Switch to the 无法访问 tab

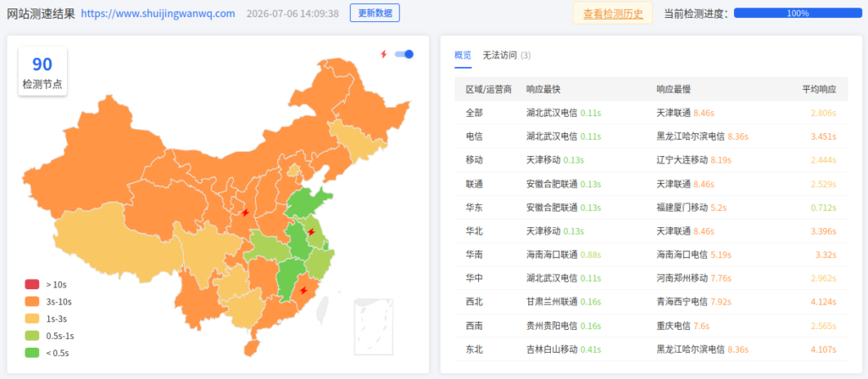pos(507,55)
